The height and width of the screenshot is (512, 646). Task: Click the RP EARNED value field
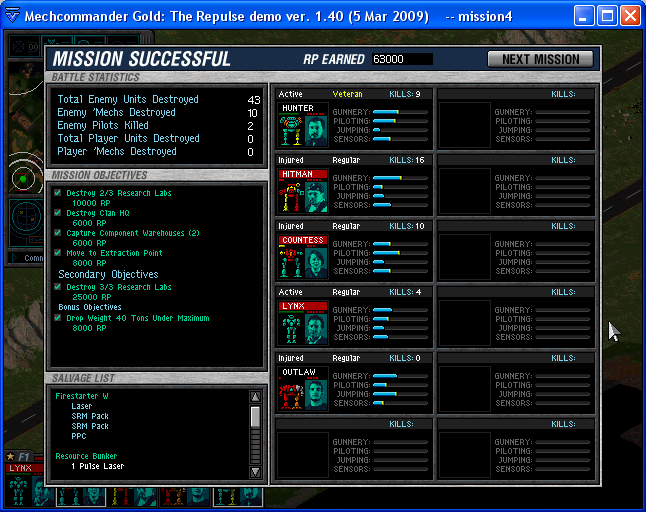click(x=402, y=59)
